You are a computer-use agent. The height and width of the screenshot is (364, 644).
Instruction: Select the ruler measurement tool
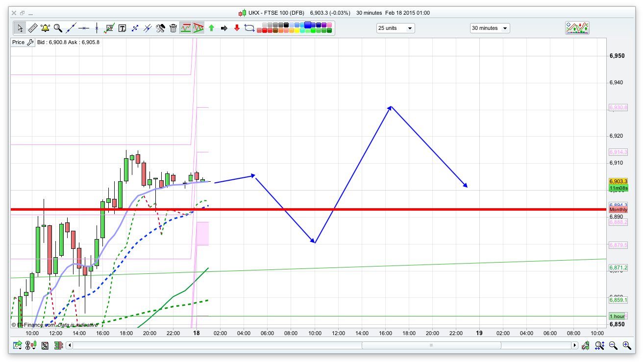pos(32,28)
